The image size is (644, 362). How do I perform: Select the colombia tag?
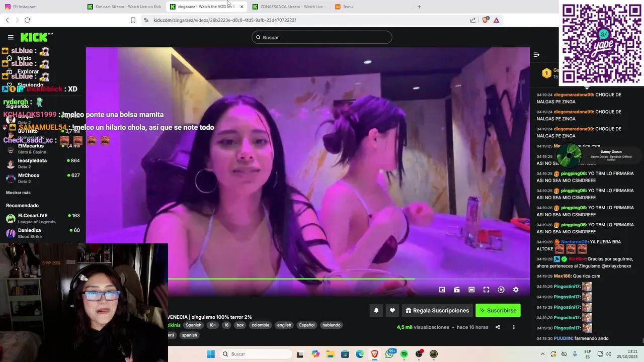coord(260,325)
